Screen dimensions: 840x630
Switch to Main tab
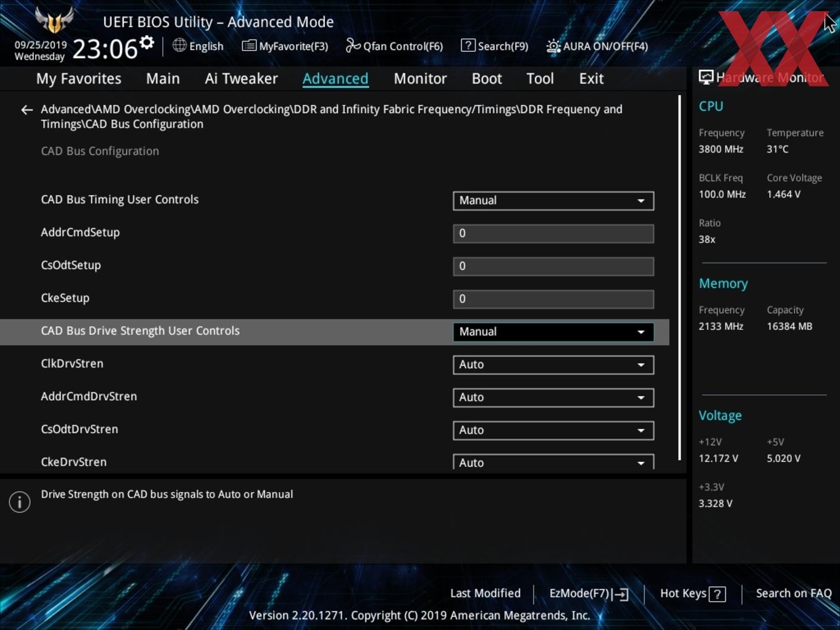coord(163,78)
